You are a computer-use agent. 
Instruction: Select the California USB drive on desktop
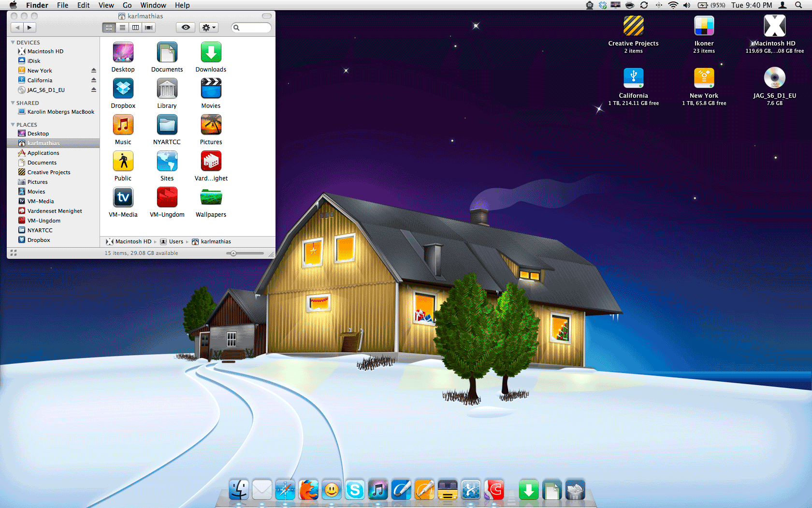633,78
